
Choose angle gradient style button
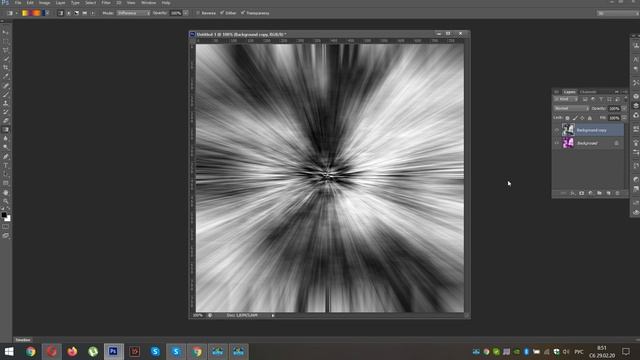pos(76,13)
